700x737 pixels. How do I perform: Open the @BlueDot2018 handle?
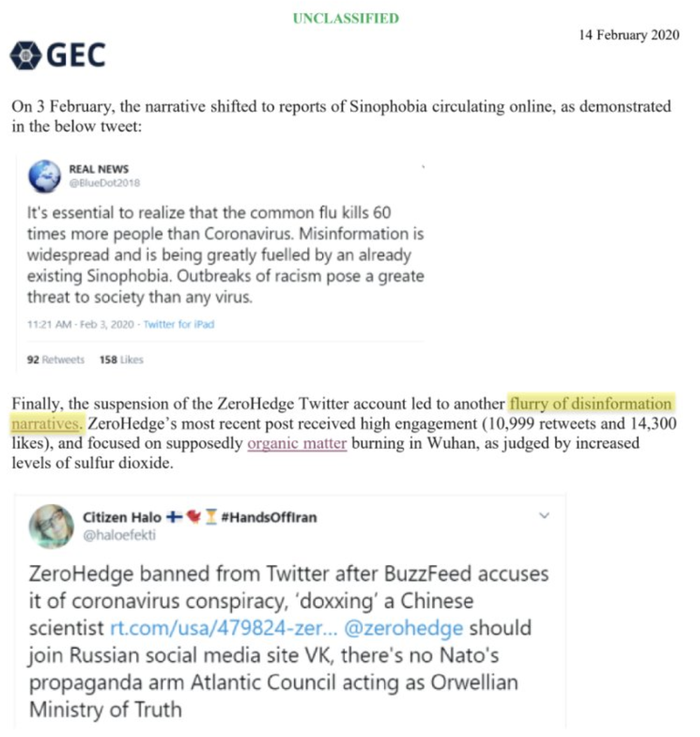pyautogui.click(x=104, y=183)
